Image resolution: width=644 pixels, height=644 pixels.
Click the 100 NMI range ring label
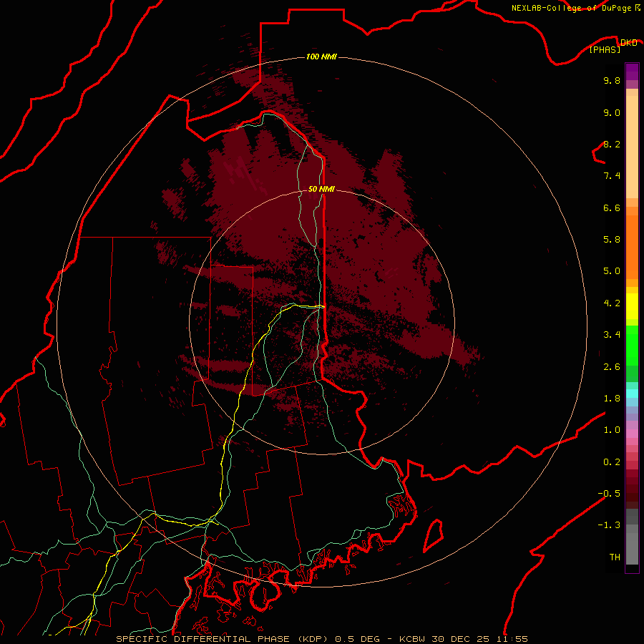pos(321,57)
